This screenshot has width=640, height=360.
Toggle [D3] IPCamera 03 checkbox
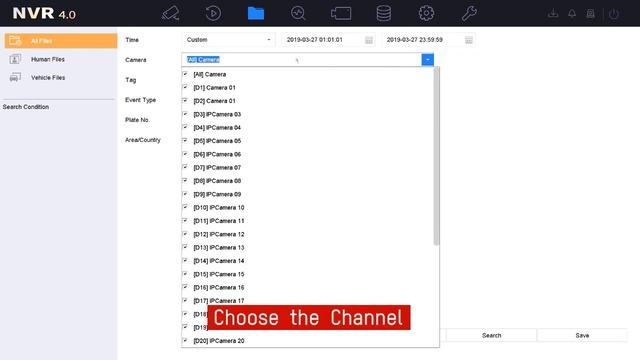tap(185, 114)
